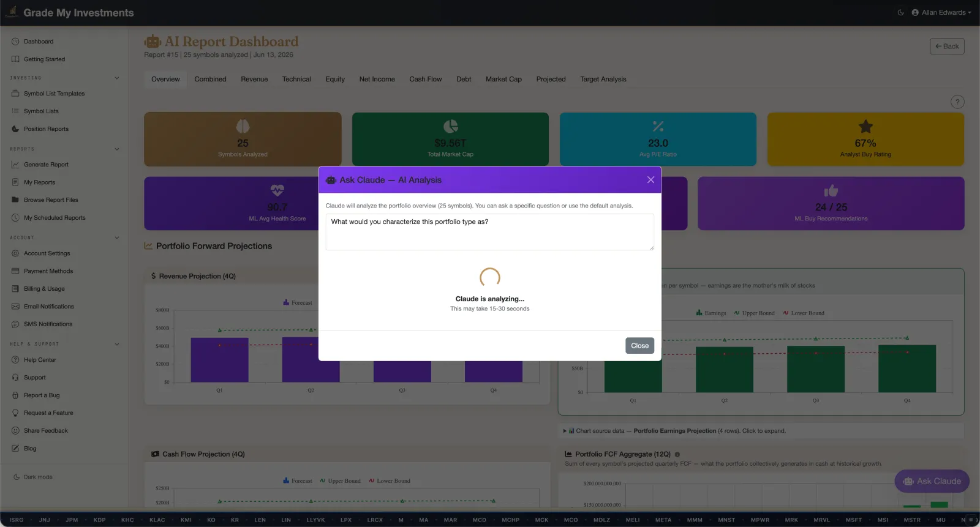This screenshot has width=980, height=527.
Task: Open the Net Income tab
Action: (377, 80)
